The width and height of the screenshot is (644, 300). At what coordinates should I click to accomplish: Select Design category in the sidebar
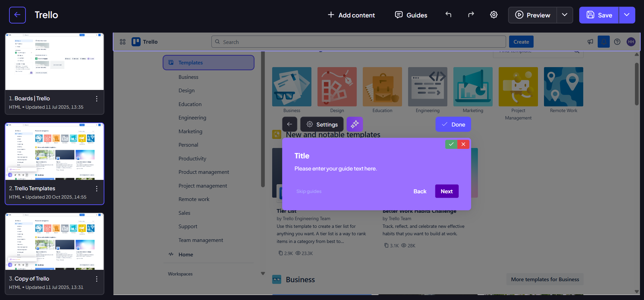pyautogui.click(x=187, y=91)
